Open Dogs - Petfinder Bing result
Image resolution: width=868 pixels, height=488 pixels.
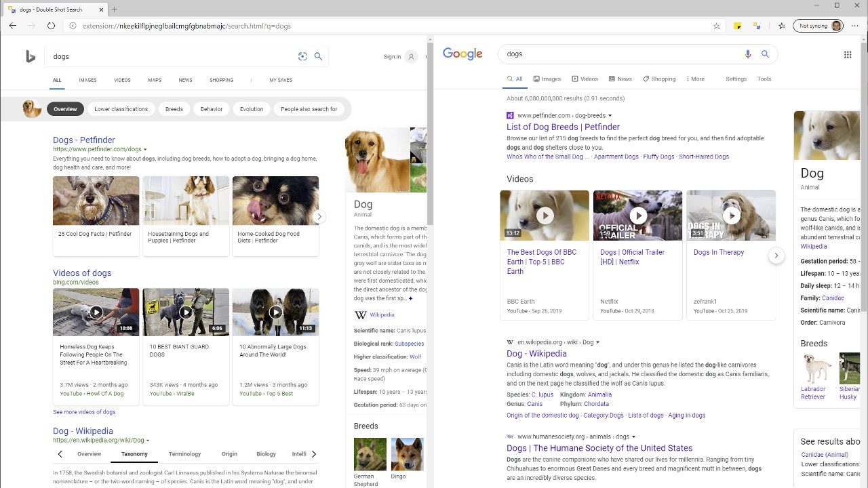(84, 140)
